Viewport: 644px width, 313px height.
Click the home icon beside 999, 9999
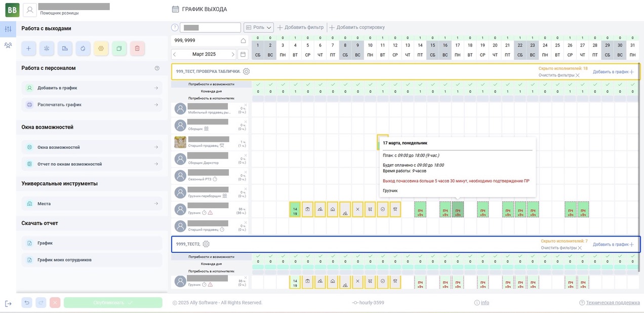(x=243, y=41)
